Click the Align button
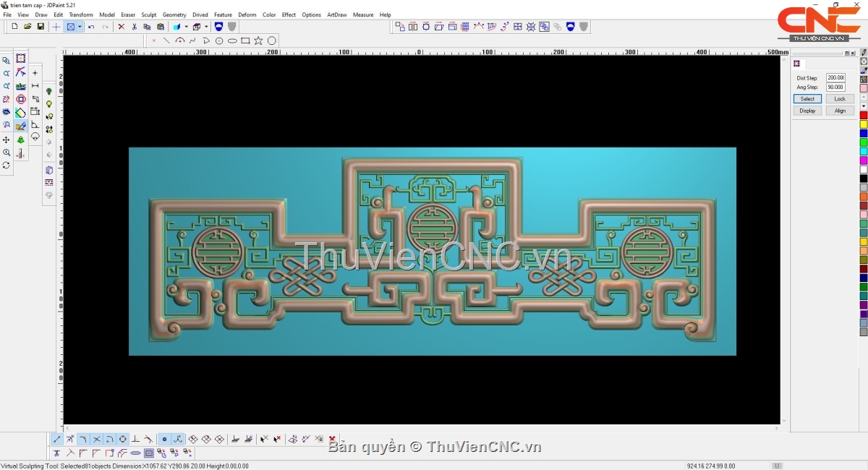This screenshot has width=868, height=470. click(840, 111)
